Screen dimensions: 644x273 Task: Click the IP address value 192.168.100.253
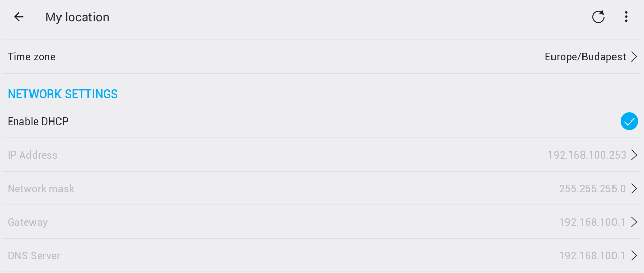coord(587,155)
